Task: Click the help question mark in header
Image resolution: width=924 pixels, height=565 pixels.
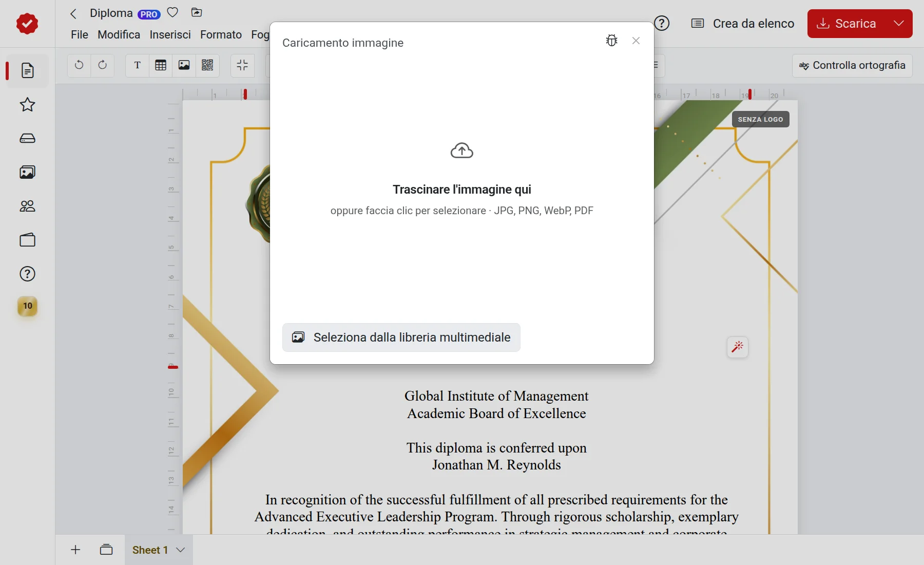Action: click(x=662, y=23)
